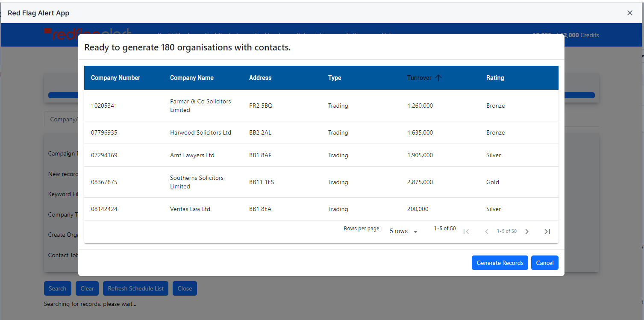Screen dimensions: 644x320
Task: Click Silver rating for Amt Lawyers
Action: pos(494,155)
